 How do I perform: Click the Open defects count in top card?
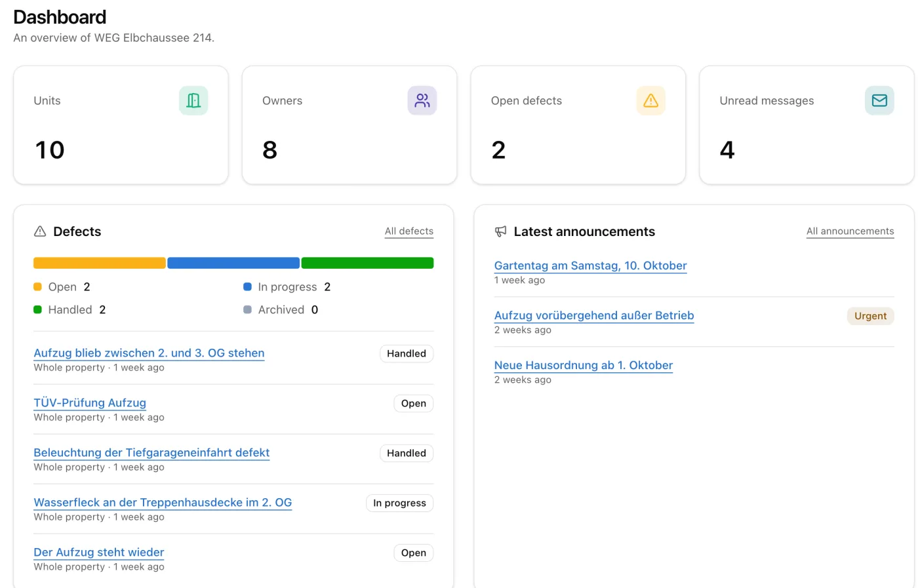pos(498,150)
